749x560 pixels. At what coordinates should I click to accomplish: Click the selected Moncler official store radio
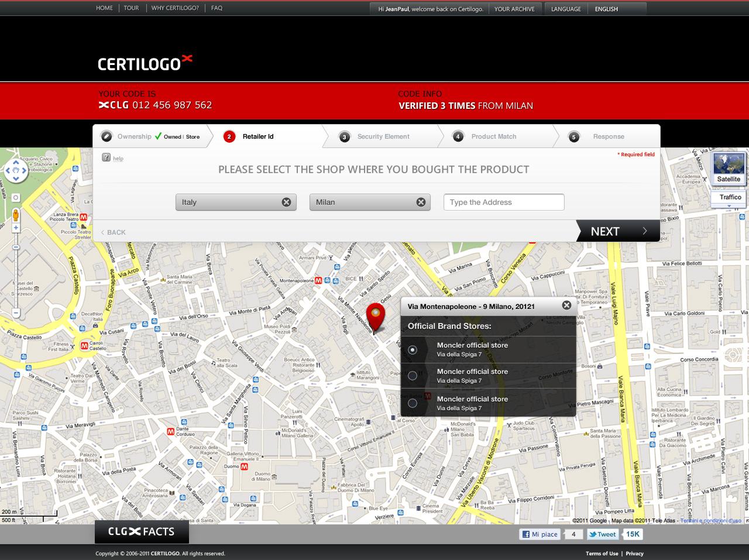(413, 350)
